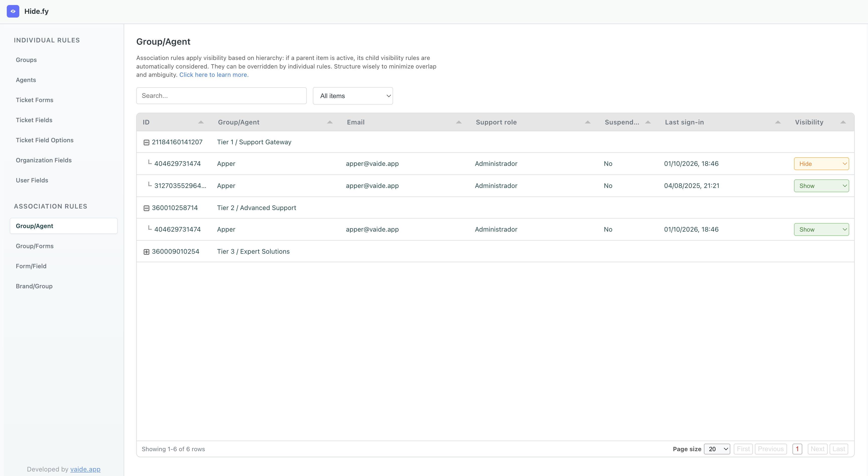Sort by Suspended column arrow
The image size is (868, 476).
(x=648, y=122)
